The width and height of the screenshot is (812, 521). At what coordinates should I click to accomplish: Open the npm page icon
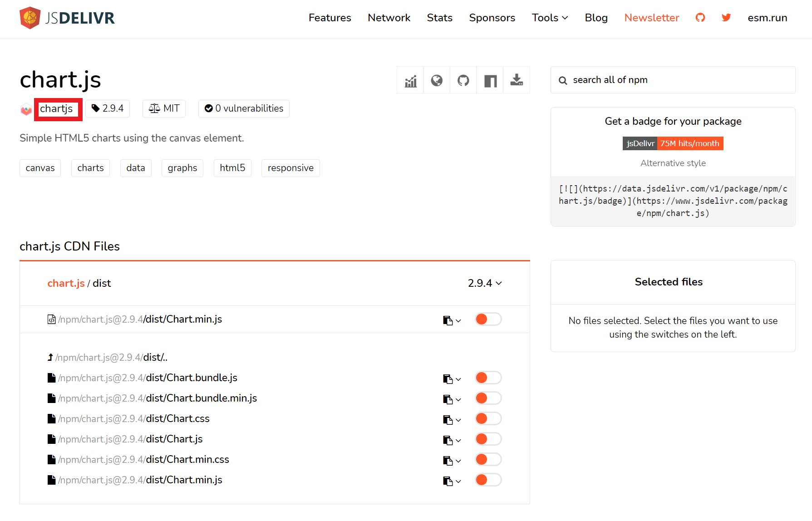490,80
